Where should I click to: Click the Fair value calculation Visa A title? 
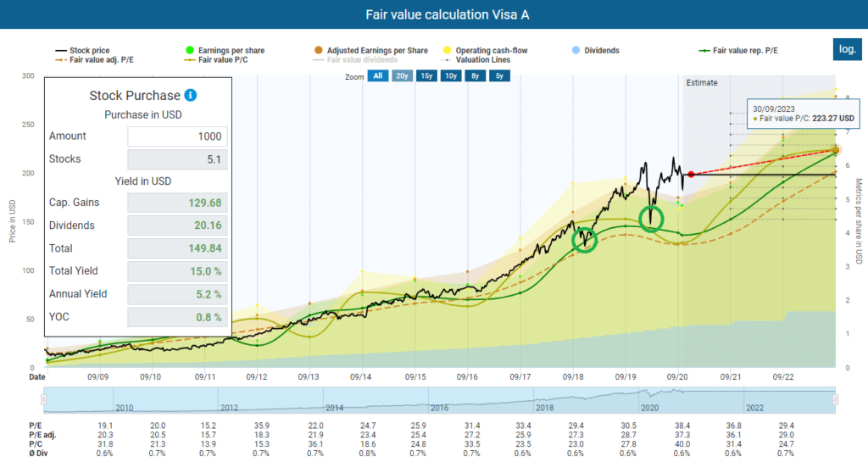(x=448, y=14)
